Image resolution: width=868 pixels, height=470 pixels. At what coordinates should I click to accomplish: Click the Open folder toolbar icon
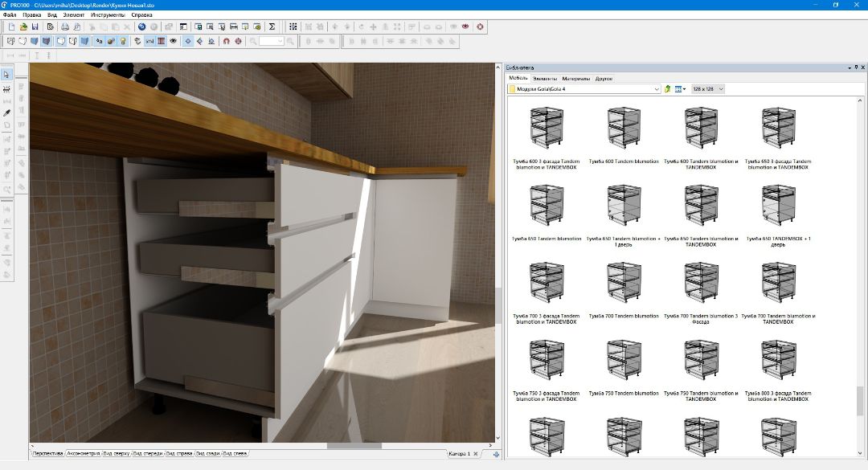[23, 27]
